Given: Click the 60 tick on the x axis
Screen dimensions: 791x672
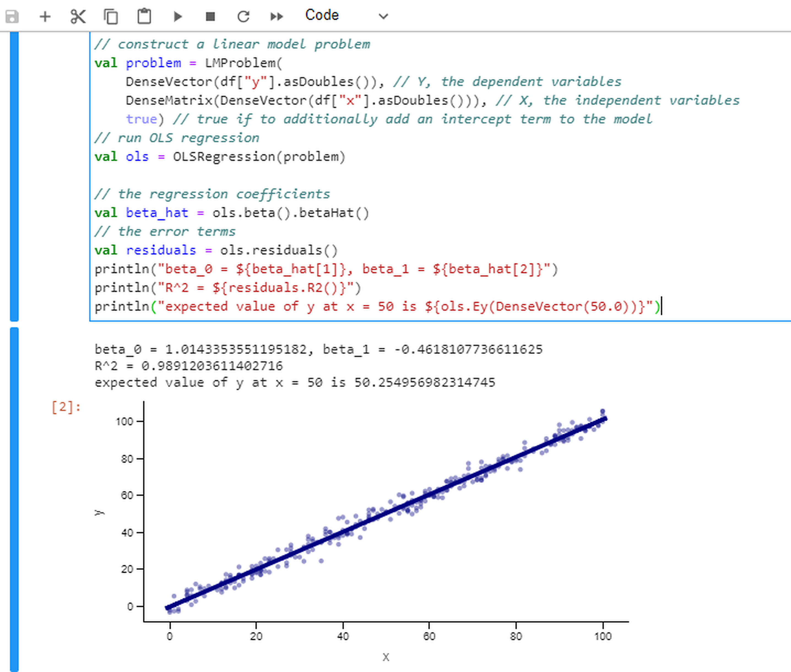Looking at the screenshot, I should point(429,636).
